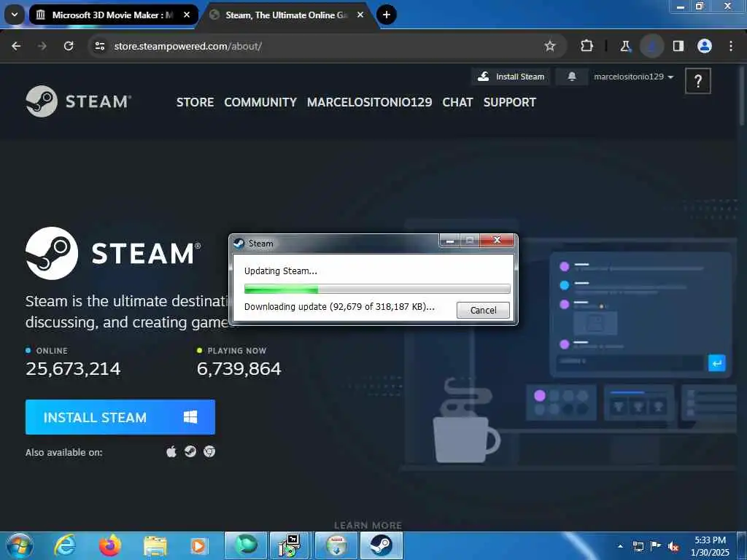The image size is (747, 560).
Task: Select the SteamOS download icon
Action: click(190, 451)
